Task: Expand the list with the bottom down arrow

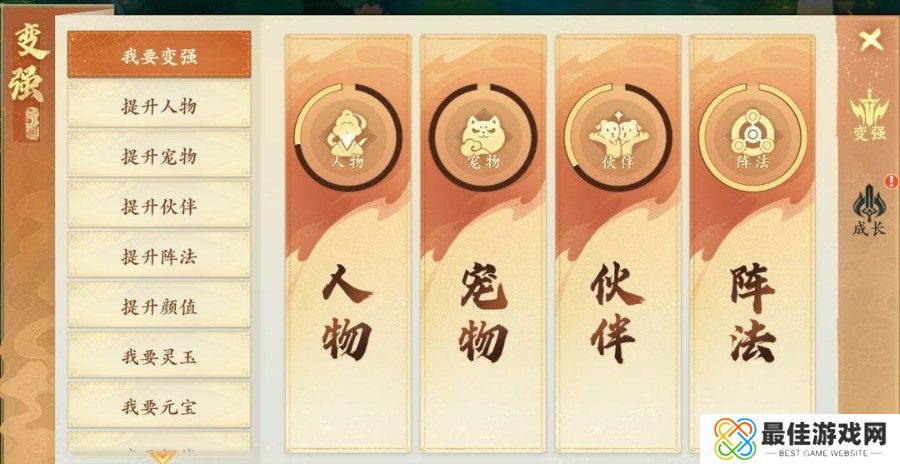Action: coord(162,457)
